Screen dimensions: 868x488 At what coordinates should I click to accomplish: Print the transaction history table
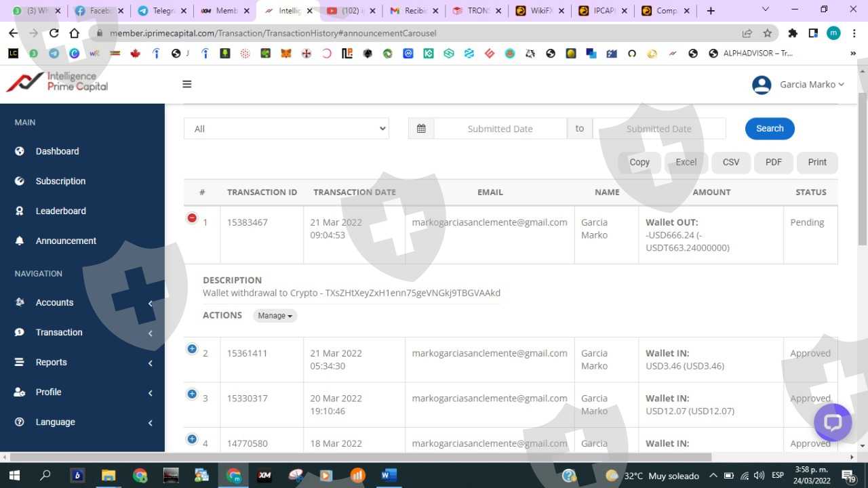(817, 163)
